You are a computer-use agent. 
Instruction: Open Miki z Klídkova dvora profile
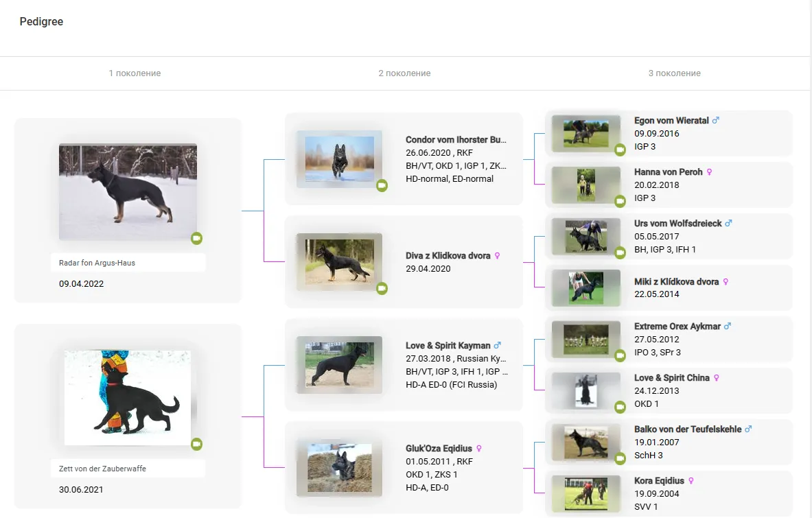[x=676, y=282]
